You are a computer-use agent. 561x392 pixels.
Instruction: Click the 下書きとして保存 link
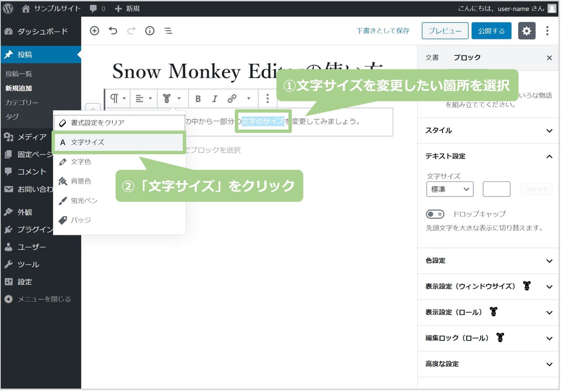[383, 31]
